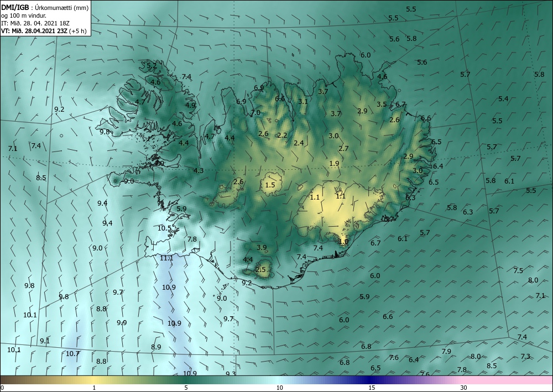Pick the 1.9 value label
Viewport: 553px width, 392px height.
coord(334,164)
